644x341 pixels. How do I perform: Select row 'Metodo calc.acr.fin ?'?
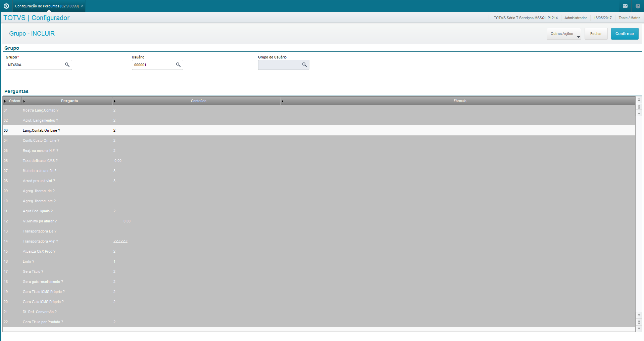319,171
